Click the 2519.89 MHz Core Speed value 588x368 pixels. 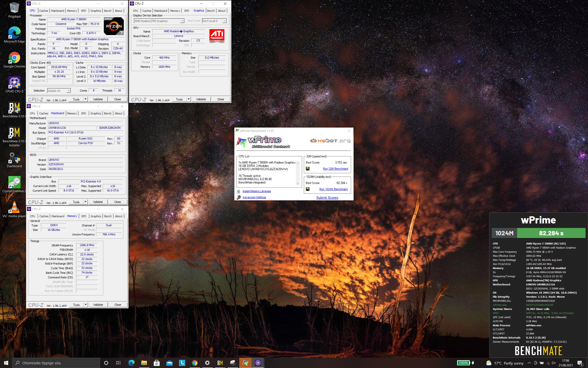click(x=59, y=67)
